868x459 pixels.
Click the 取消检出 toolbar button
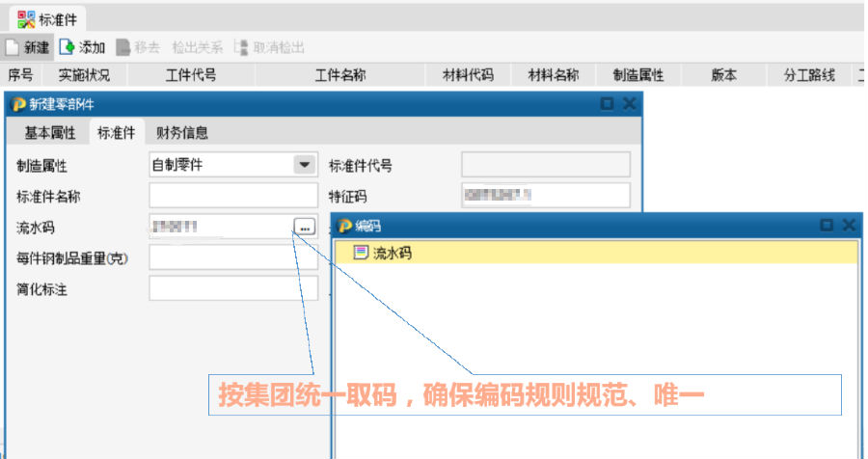coord(270,47)
